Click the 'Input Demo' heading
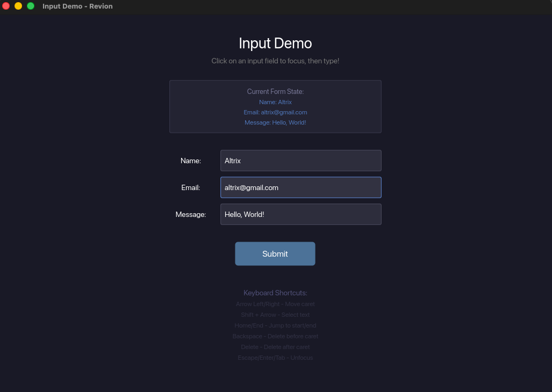The image size is (552, 392). pos(275,43)
